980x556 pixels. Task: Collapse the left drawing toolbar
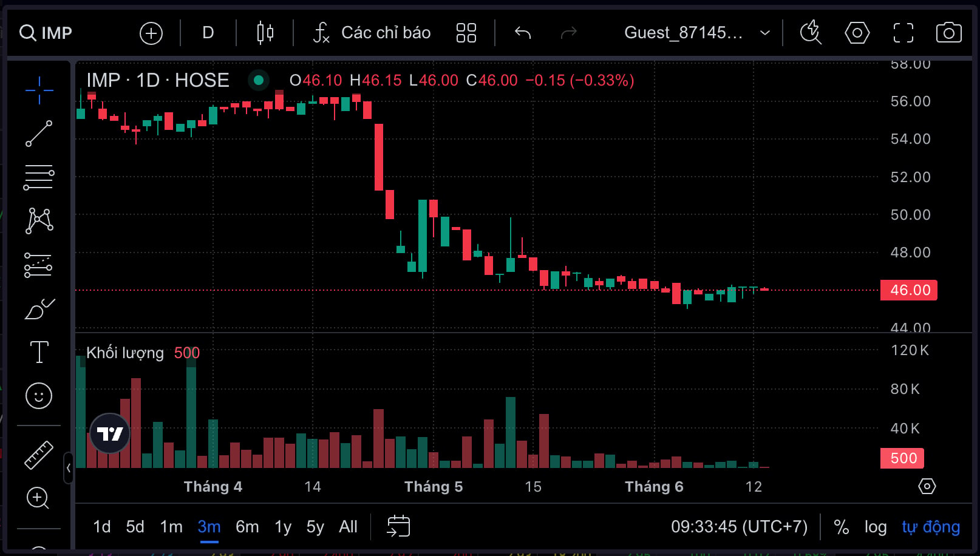(x=69, y=468)
